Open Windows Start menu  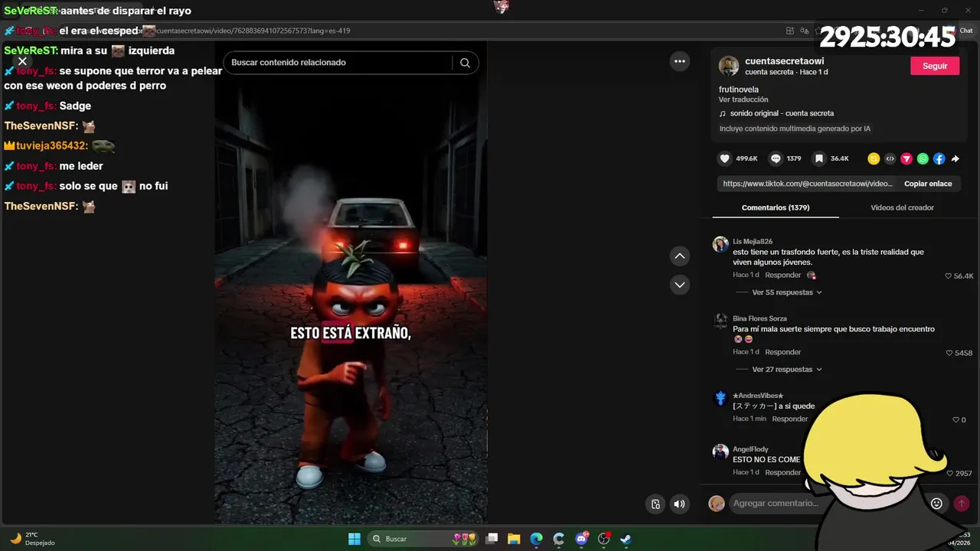(x=354, y=539)
